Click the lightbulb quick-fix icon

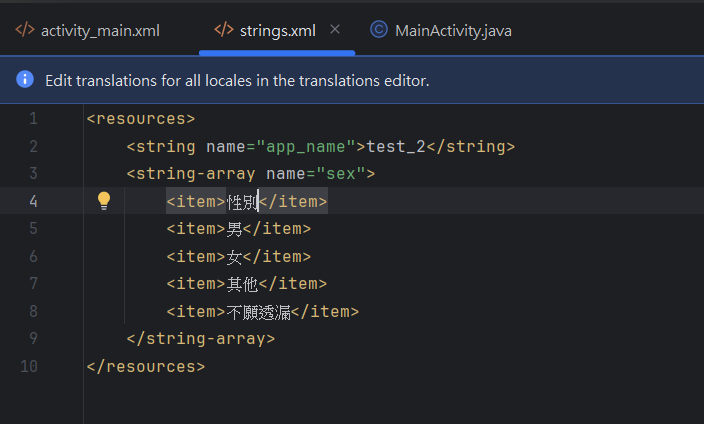click(x=103, y=201)
